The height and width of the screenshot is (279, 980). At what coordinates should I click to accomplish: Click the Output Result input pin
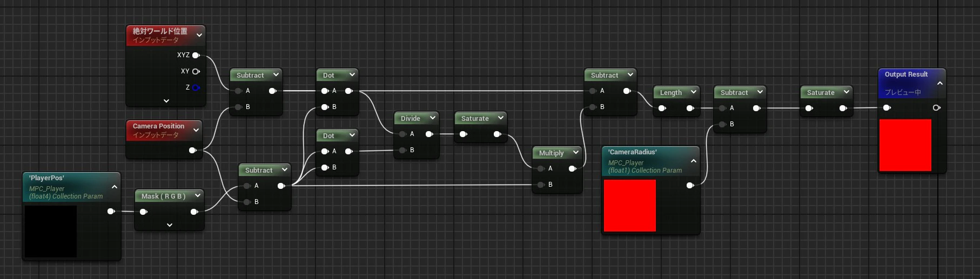(887, 108)
